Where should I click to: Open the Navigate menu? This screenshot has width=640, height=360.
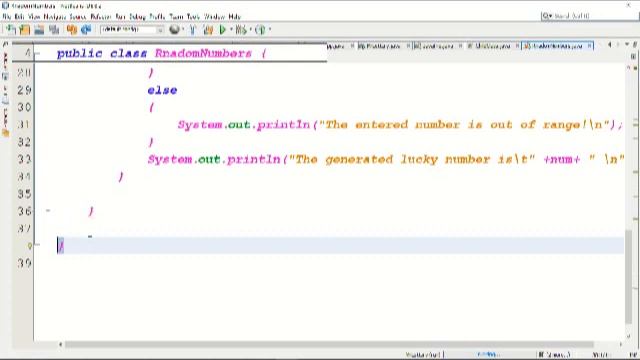click(55, 17)
